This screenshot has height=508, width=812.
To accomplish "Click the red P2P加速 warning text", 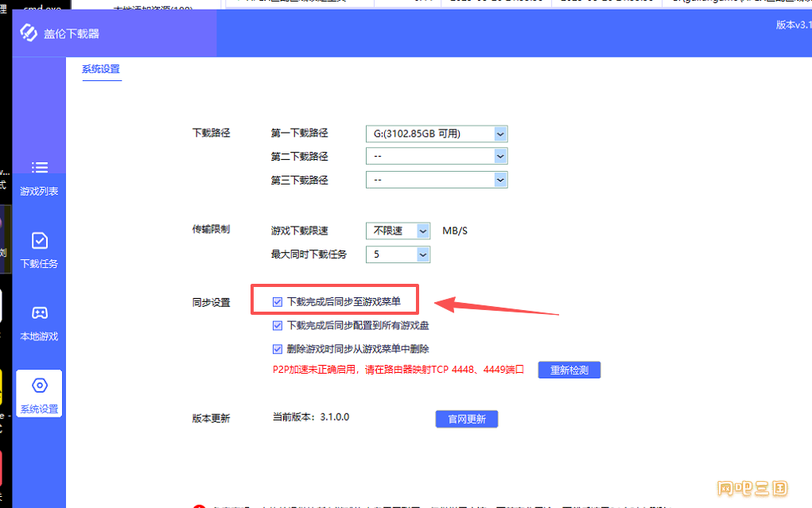I will point(398,370).
